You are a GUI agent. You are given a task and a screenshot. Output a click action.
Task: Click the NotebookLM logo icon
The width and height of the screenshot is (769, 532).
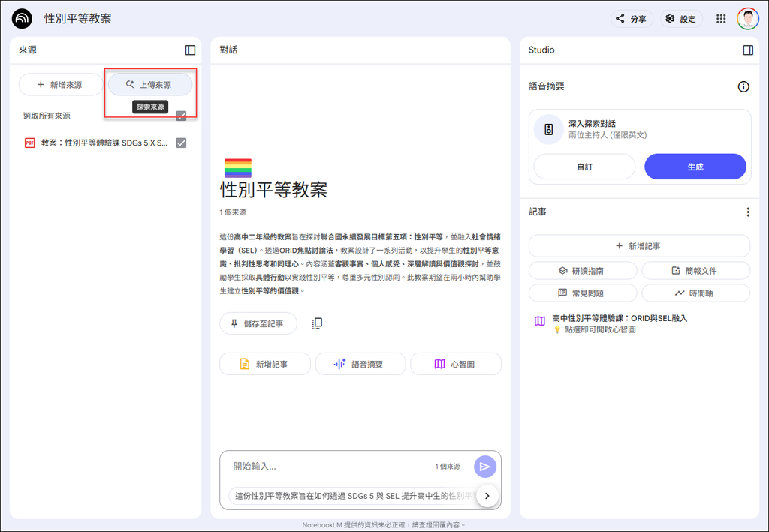[22, 19]
